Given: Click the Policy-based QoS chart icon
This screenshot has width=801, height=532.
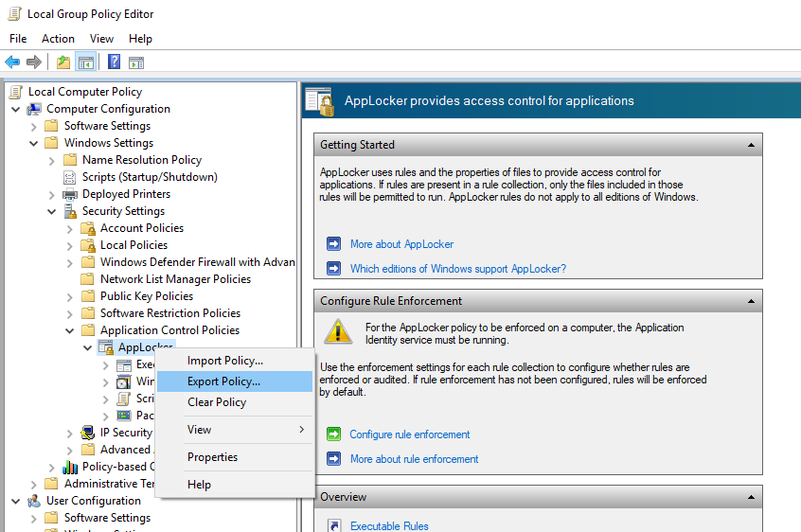Looking at the screenshot, I should pos(70,467).
